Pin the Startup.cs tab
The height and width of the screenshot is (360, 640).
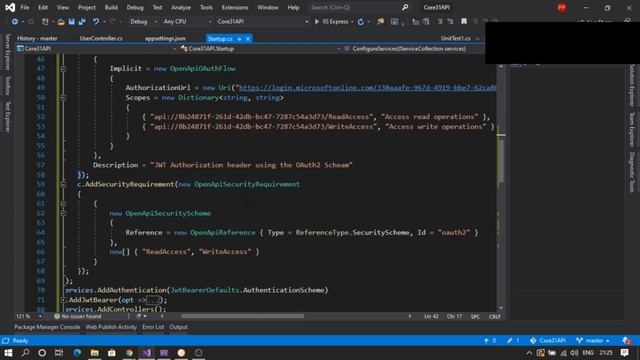click(239, 39)
